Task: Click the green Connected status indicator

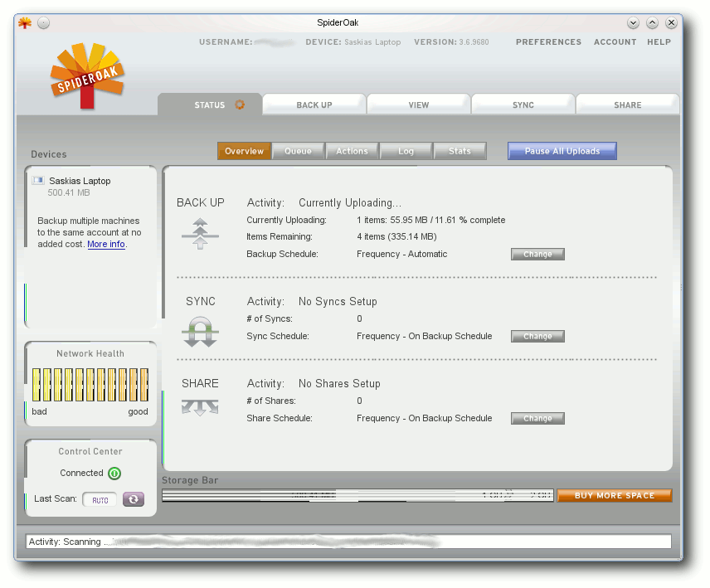Action: (114, 474)
